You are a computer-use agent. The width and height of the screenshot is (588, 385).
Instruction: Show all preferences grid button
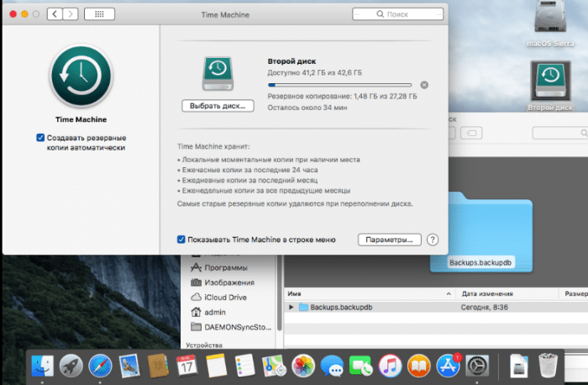pos(99,14)
